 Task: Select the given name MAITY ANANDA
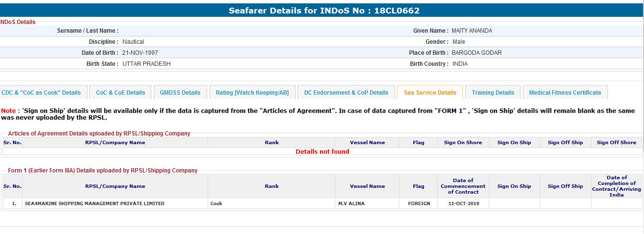point(472,31)
